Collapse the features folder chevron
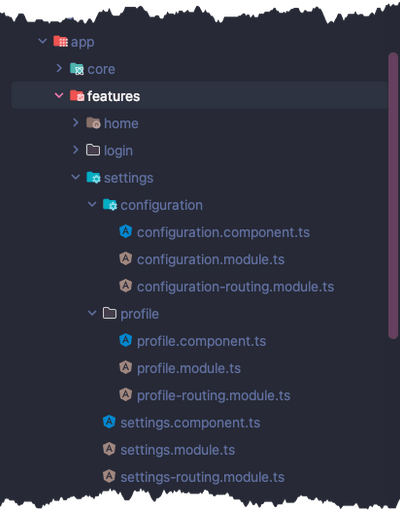Image resolution: width=400 pixels, height=511 pixels. pos(59,96)
